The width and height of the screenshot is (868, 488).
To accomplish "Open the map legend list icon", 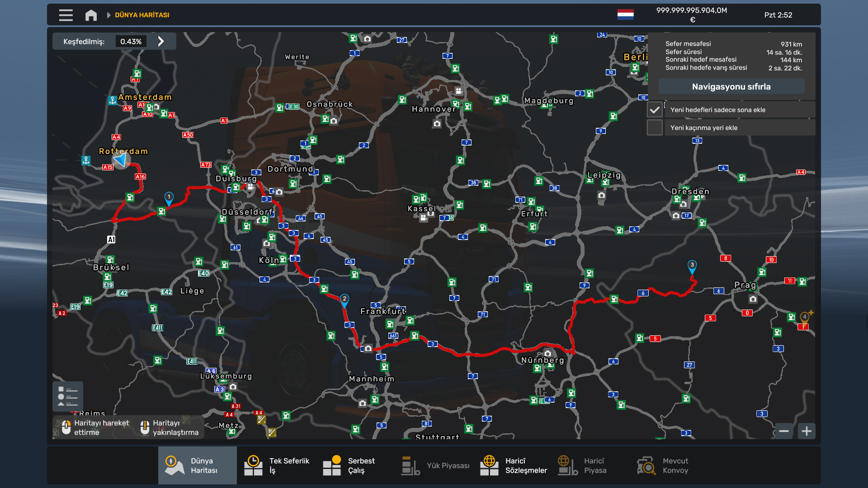I will 68,396.
